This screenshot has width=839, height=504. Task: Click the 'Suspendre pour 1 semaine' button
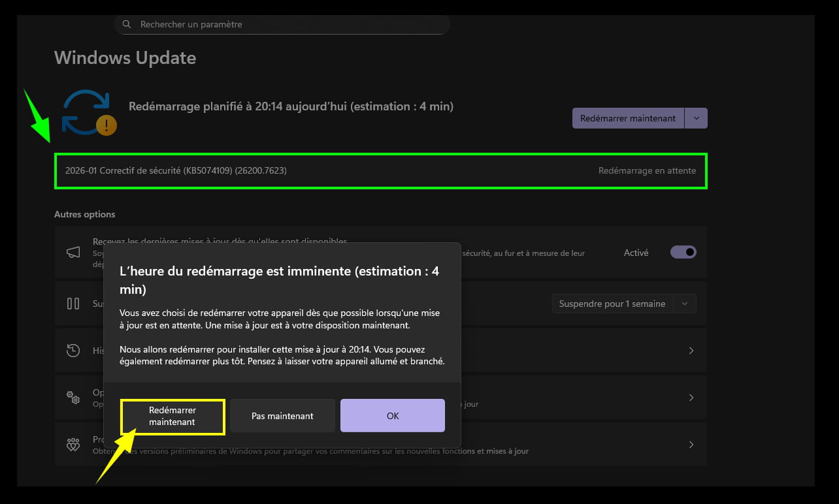pyautogui.click(x=612, y=304)
